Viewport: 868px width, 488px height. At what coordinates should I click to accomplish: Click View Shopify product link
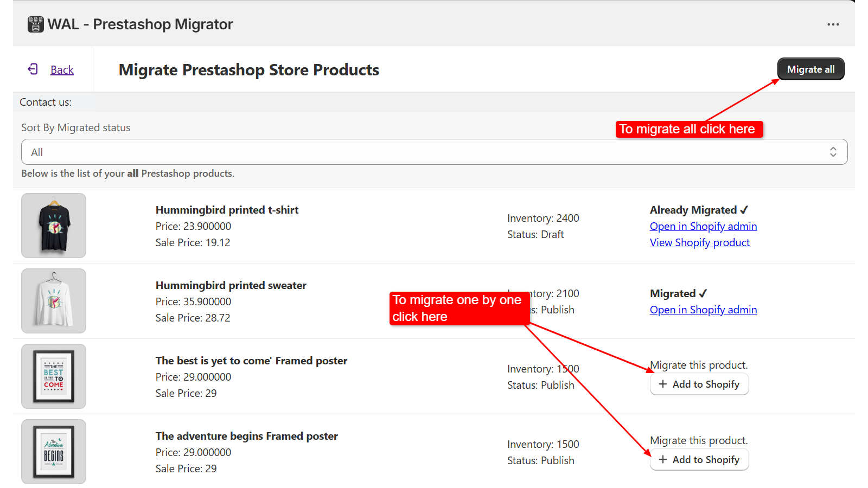(x=700, y=242)
